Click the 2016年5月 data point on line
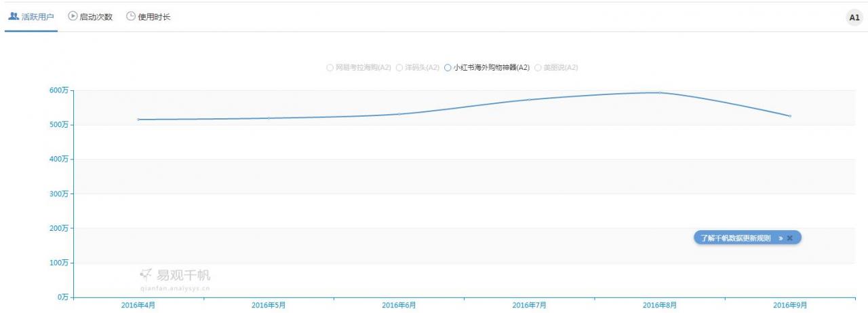 tap(269, 118)
